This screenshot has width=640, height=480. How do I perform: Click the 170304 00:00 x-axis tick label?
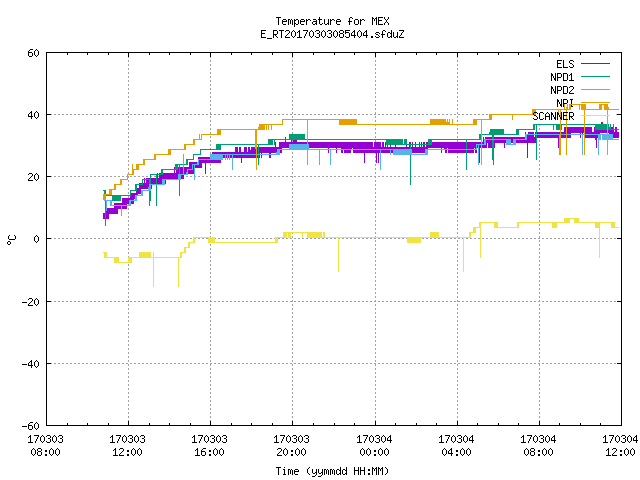374,445
